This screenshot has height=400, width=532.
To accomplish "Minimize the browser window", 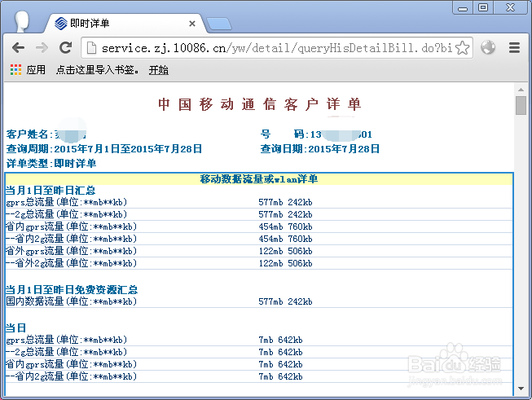I will tap(463, 8).
